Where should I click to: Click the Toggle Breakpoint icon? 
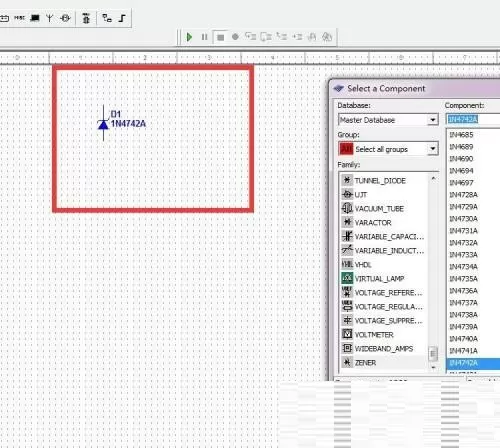(x=312, y=37)
